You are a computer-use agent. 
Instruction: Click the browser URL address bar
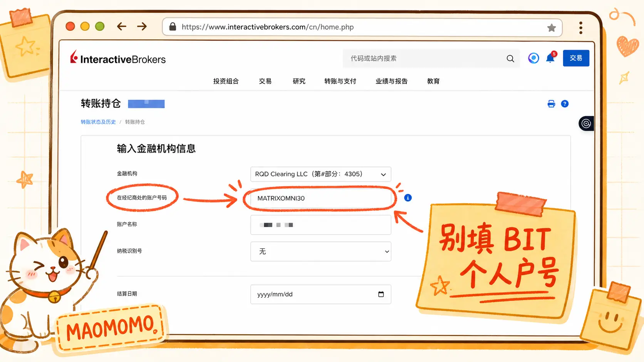click(362, 27)
